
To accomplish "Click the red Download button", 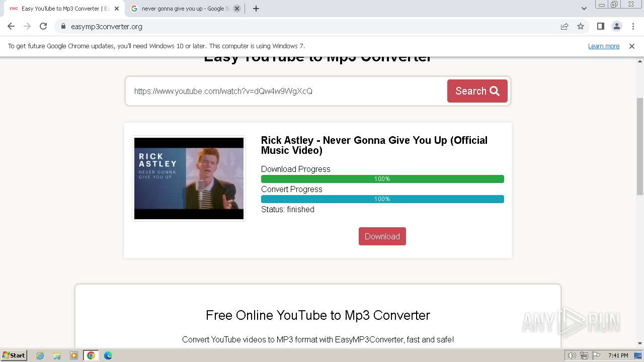I will [x=382, y=236].
